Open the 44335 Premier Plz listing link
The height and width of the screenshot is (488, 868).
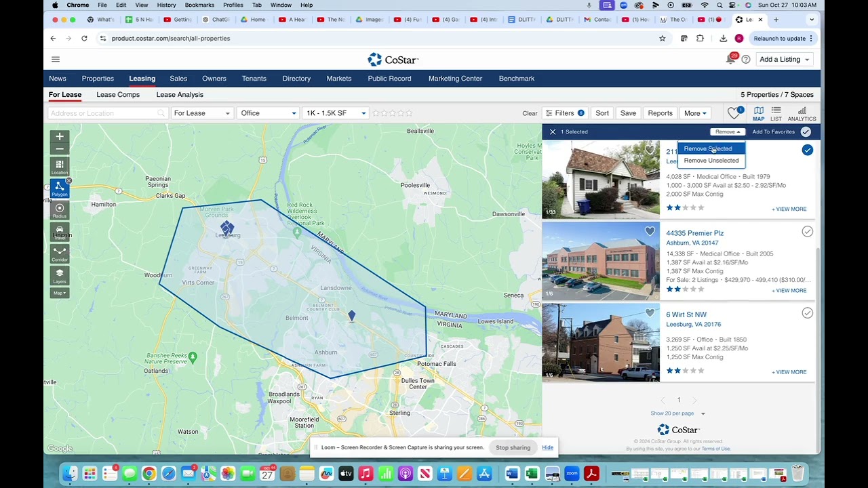click(x=694, y=233)
